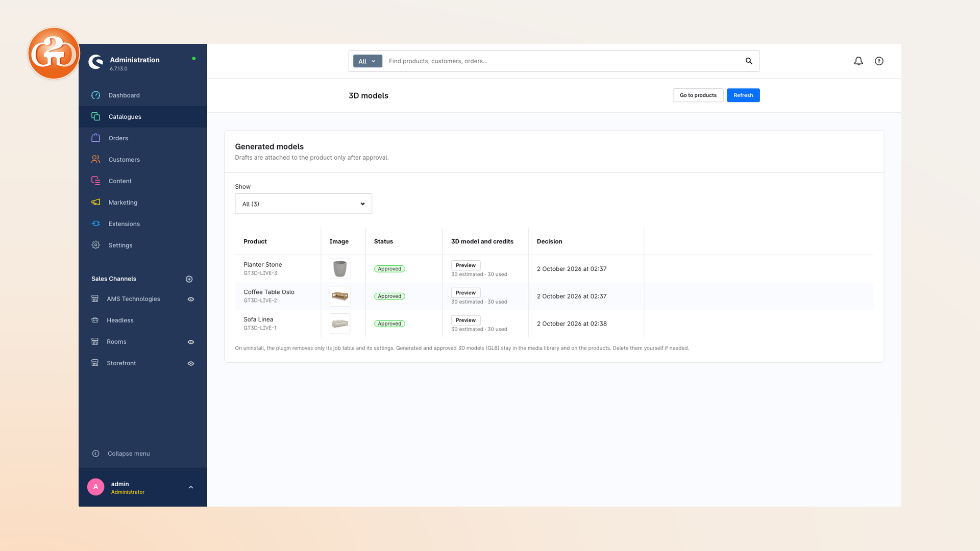Click the Collapse menu arrow icon
The image size is (980, 551).
click(x=95, y=454)
